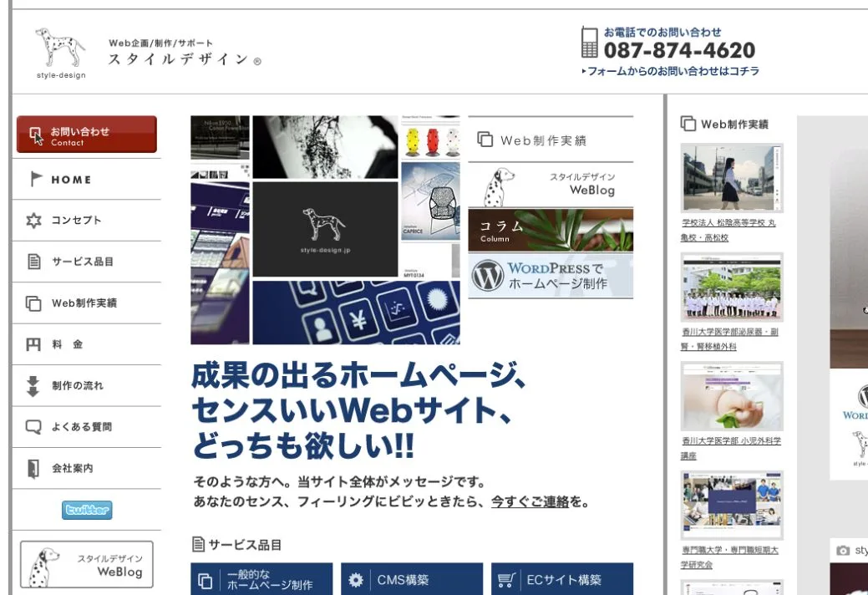868x595 pixels.
Task: Open the ECサイト構築 button
Action: click(562, 579)
